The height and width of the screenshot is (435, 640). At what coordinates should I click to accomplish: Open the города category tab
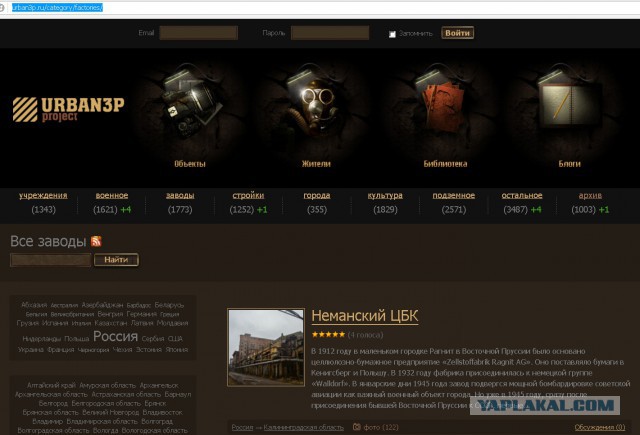tap(317, 195)
